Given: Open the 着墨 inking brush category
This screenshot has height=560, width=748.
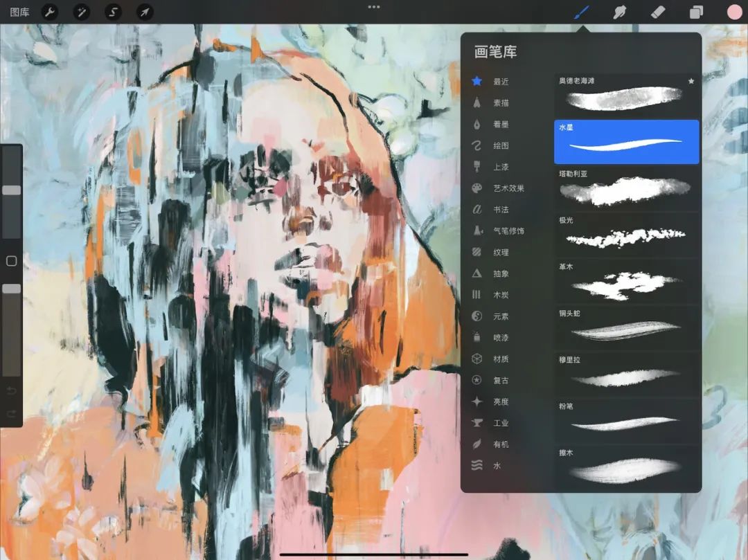Looking at the screenshot, I should click(x=501, y=124).
